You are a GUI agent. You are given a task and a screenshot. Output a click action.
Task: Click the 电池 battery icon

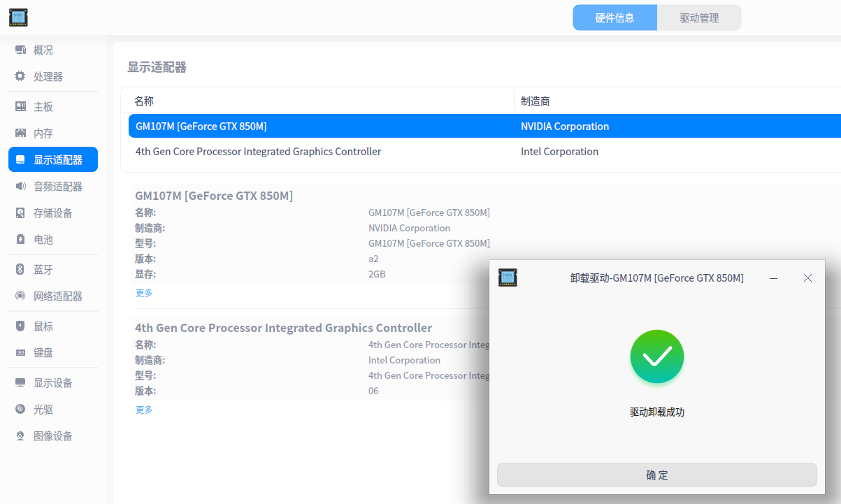click(20, 239)
